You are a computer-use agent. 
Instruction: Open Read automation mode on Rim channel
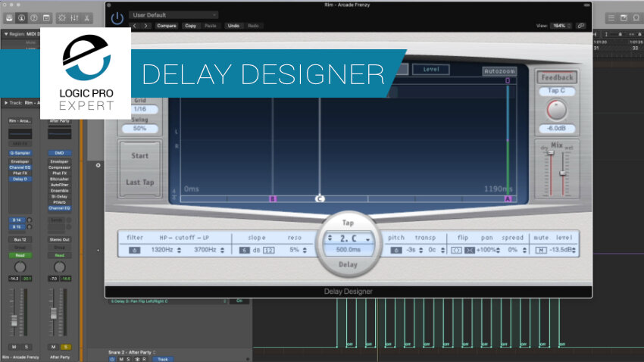point(20,255)
